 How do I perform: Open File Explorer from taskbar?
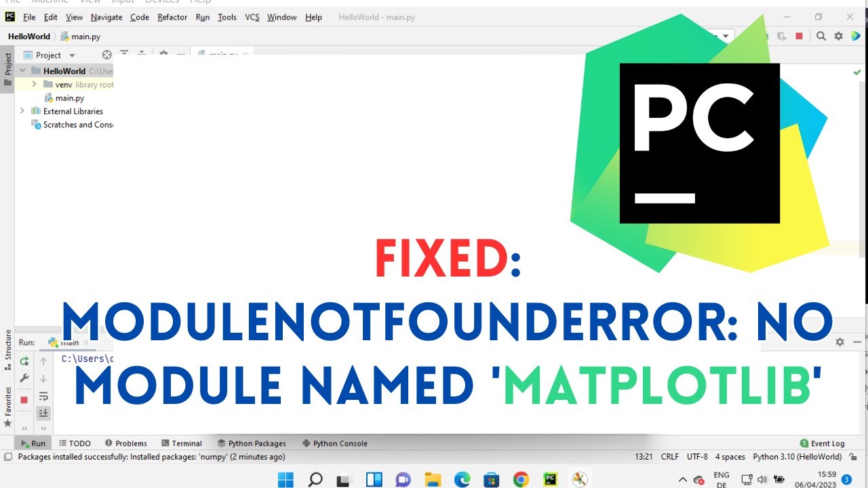pyautogui.click(x=433, y=479)
